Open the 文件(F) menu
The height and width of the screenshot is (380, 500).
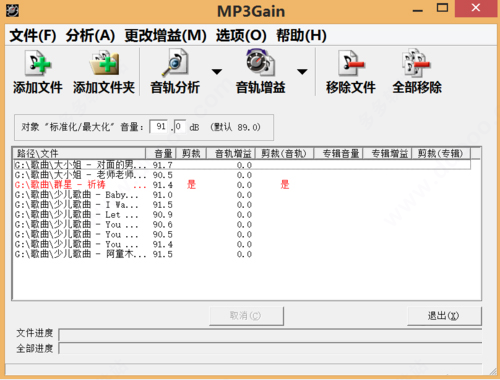[33, 35]
